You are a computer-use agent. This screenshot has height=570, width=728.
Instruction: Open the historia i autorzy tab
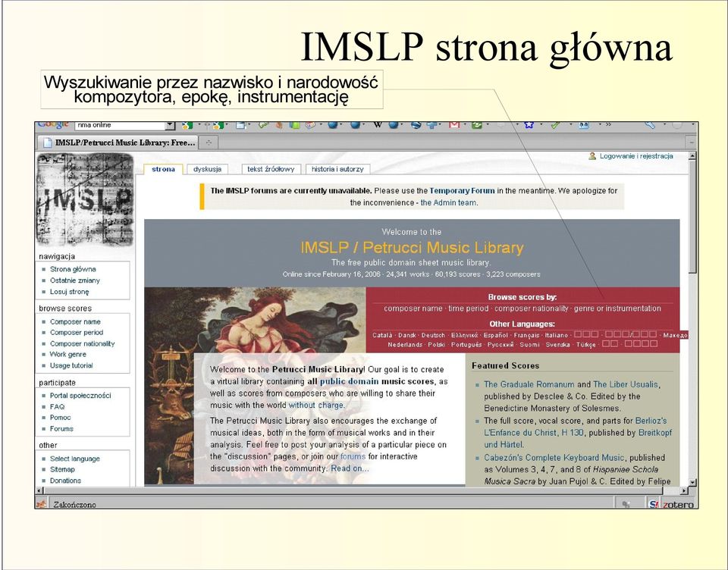[x=337, y=169]
